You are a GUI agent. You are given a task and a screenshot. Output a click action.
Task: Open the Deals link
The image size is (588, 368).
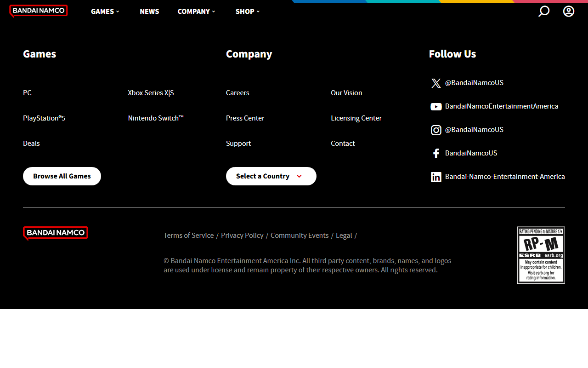31,144
